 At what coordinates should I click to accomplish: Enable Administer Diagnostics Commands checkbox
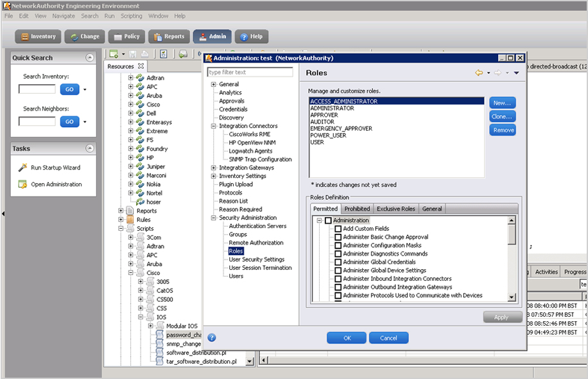338,254
